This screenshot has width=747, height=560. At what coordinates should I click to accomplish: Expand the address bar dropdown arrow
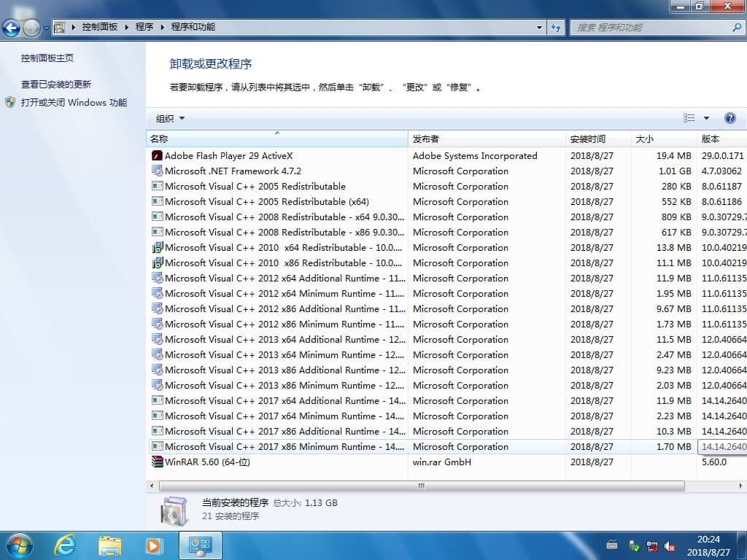coord(538,27)
